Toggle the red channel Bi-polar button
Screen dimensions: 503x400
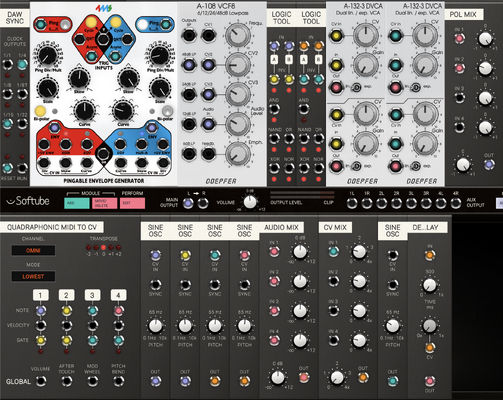pyautogui.click(x=40, y=111)
